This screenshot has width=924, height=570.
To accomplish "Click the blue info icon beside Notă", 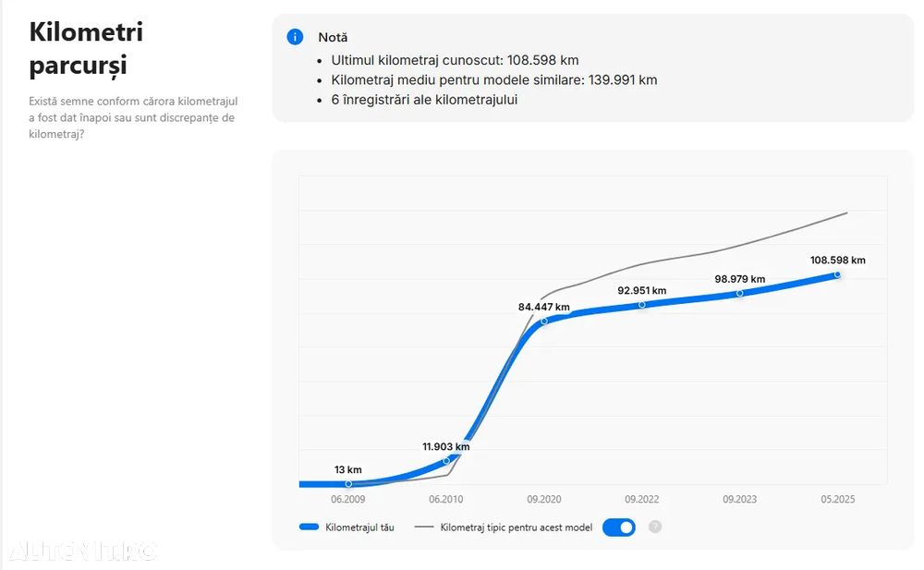I will [295, 37].
